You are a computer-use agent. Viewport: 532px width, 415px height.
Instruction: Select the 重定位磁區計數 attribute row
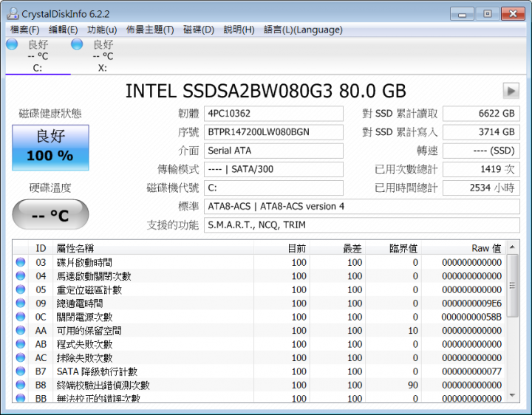(259, 289)
